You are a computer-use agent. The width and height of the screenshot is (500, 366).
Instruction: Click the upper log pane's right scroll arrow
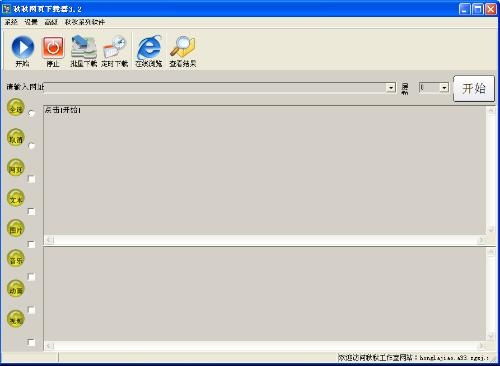coord(481,240)
